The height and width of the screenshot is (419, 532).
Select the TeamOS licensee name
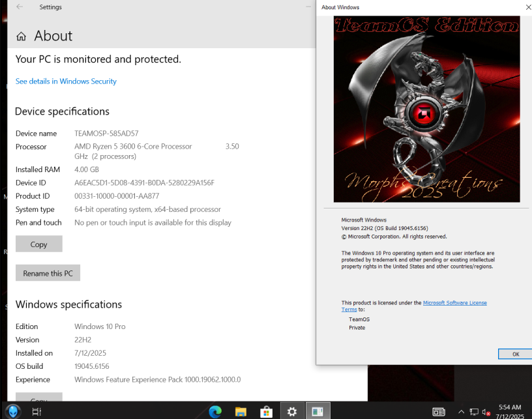(359, 319)
